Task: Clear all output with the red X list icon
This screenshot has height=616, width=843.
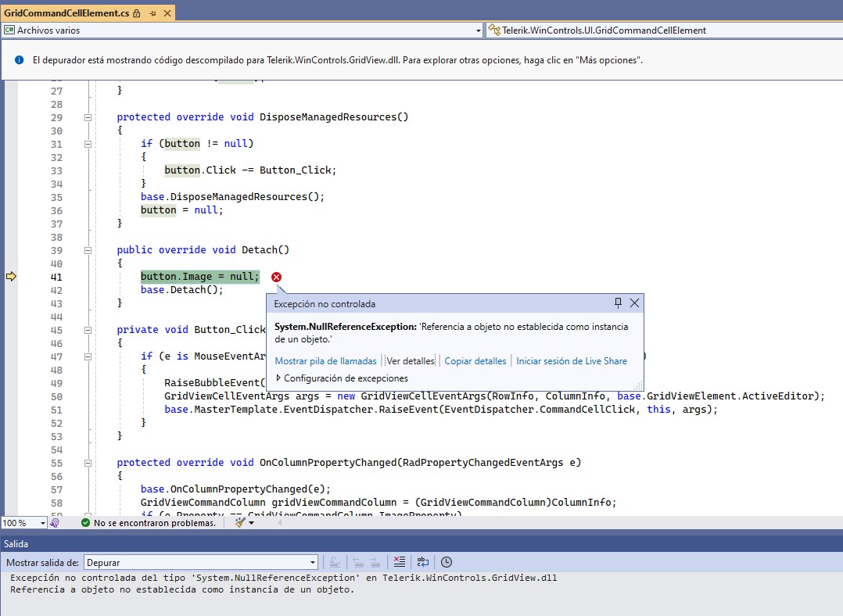Action: 399,562
